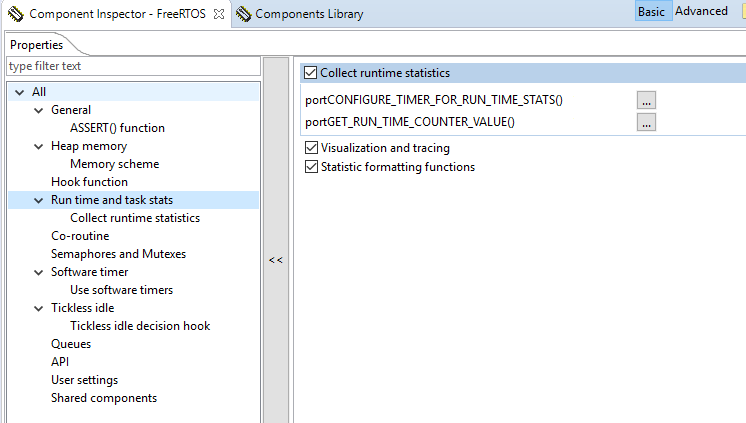Select the API tree item
746x423 pixels.
(x=60, y=362)
